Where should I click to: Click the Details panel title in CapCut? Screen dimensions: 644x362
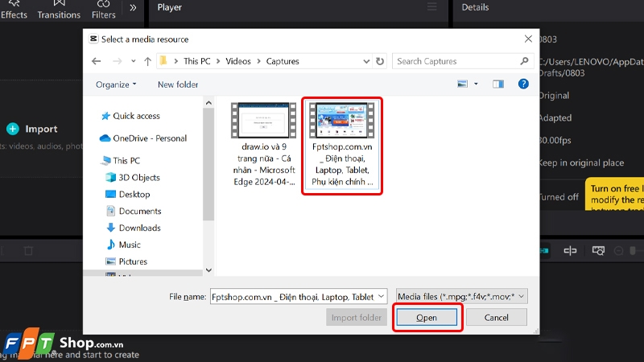tap(475, 7)
